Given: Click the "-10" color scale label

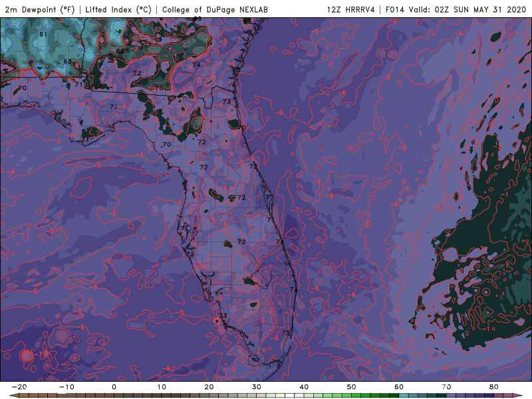Looking at the screenshot, I should coord(66,387).
